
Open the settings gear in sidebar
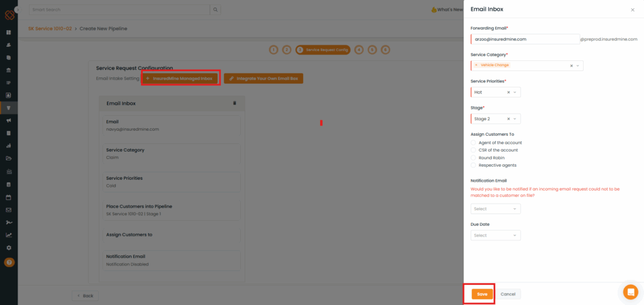(9, 248)
